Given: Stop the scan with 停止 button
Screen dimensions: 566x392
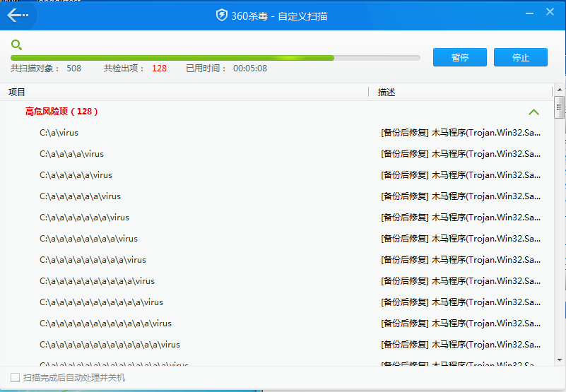Looking at the screenshot, I should coord(521,57).
